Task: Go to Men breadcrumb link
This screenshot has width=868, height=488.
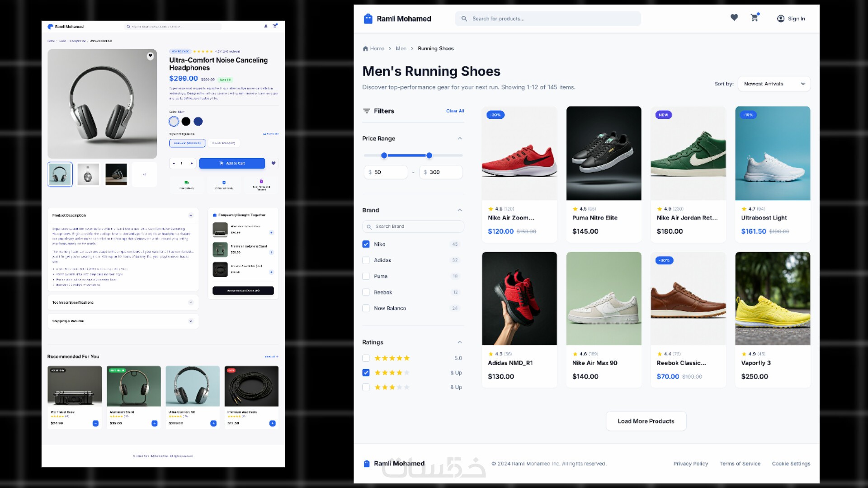Action: 401,49
